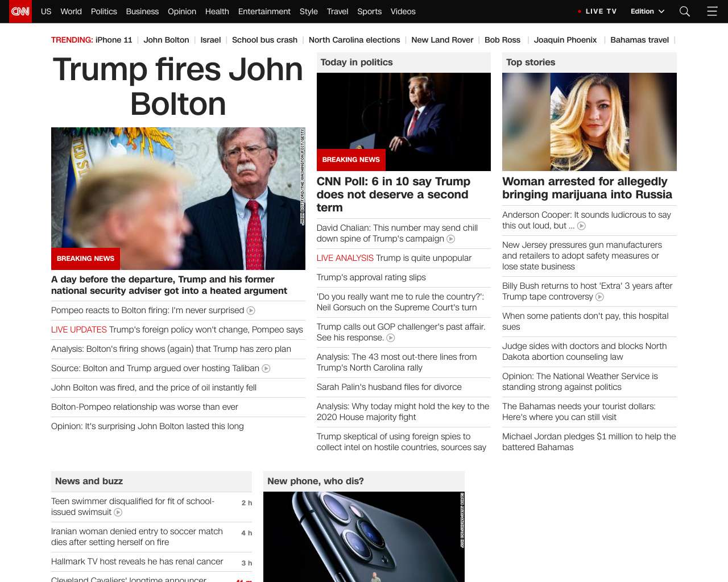
Task: Read Bolton-Pompeo relationship story
Action: [x=144, y=407]
